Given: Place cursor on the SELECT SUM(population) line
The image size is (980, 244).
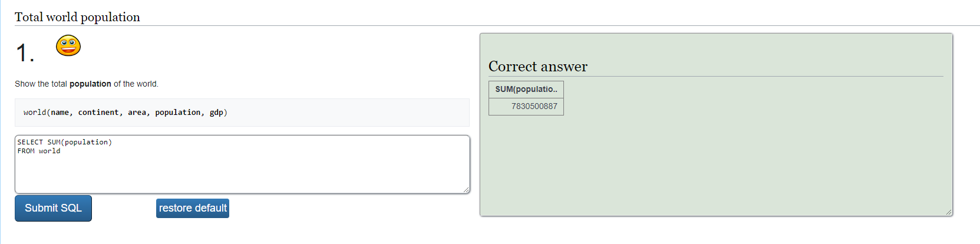Looking at the screenshot, I should (x=65, y=142).
